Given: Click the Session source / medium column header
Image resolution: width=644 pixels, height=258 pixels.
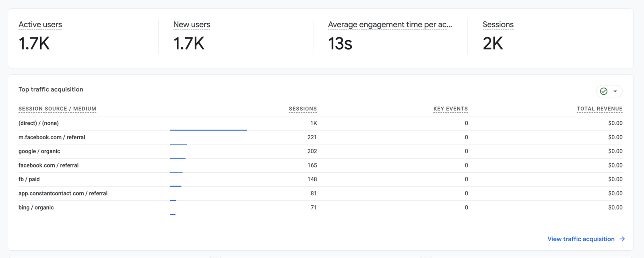Looking at the screenshot, I should 57,109.
